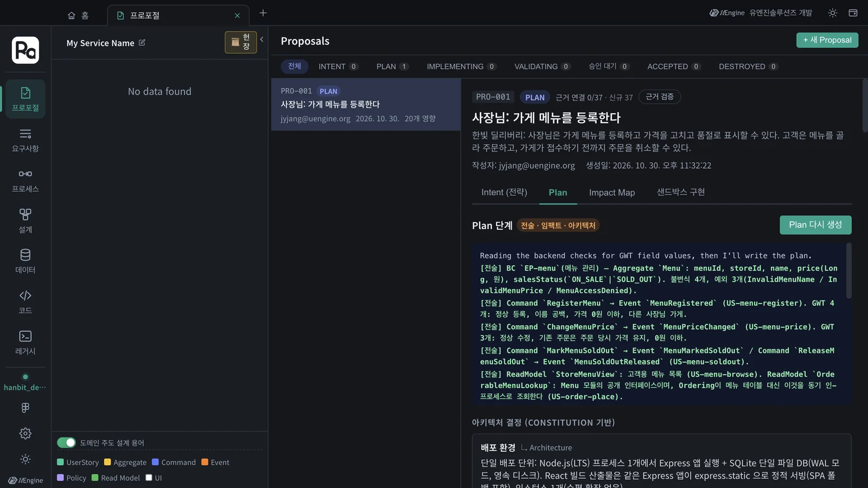Click the hanbit_de project indicator
The height and width of the screenshot is (488, 868).
click(25, 382)
